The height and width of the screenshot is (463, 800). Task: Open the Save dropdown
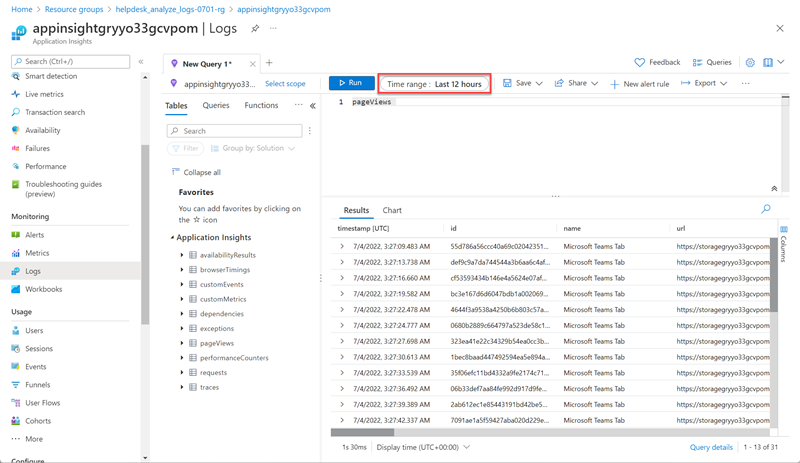click(522, 83)
